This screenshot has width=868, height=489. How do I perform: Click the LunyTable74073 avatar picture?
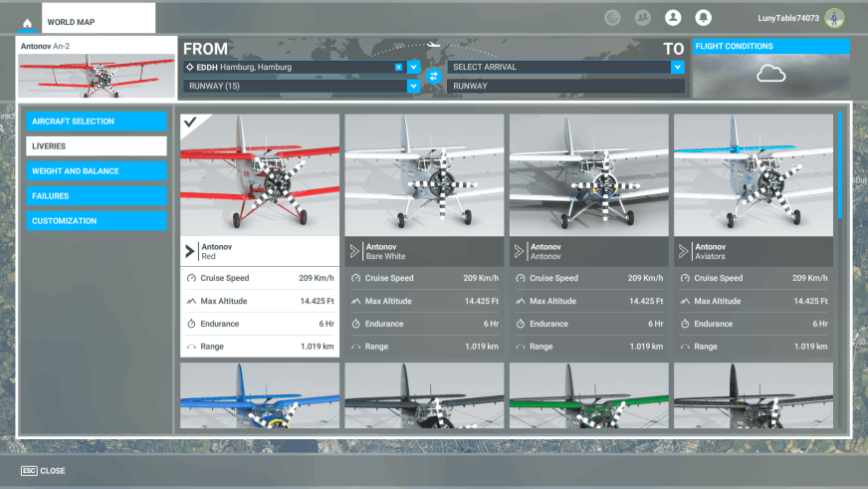coord(834,18)
